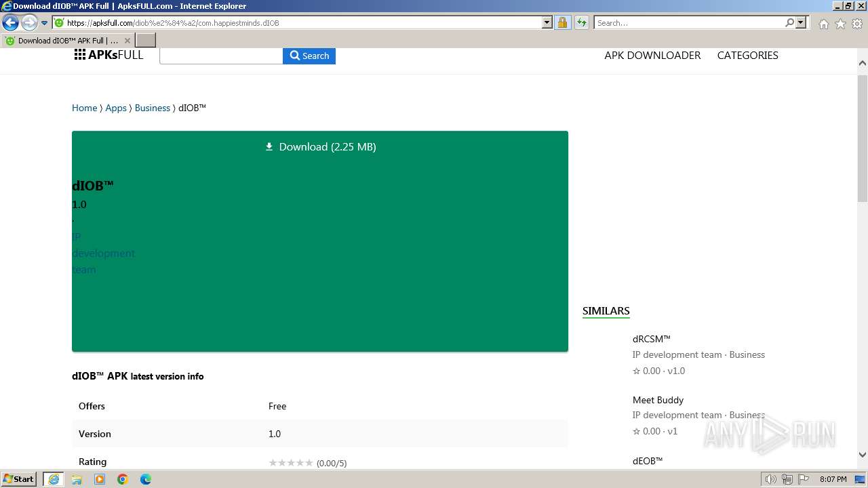Image resolution: width=868 pixels, height=488 pixels.
Task: Open the Meet Buddy similar app
Action: tap(658, 400)
